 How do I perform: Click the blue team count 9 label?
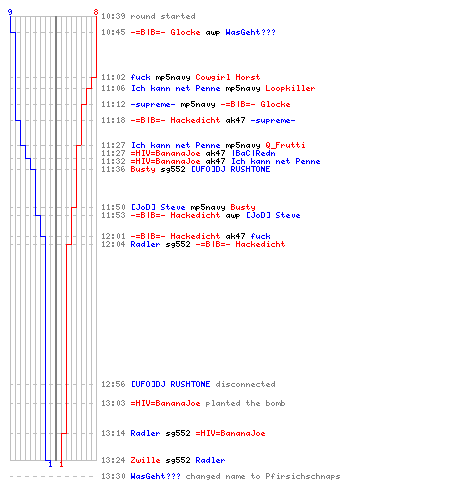pyautogui.click(x=10, y=12)
